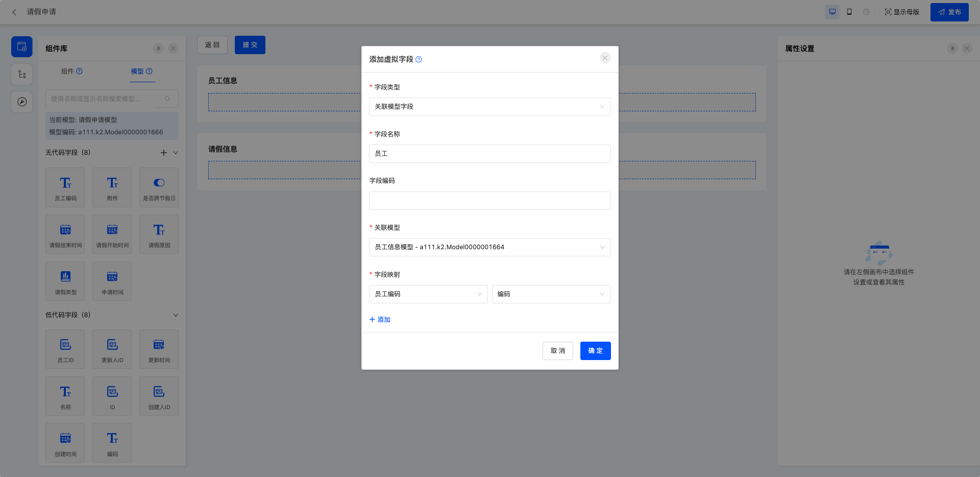Collapse the 低代码字段 section
The height and width of the screenshot is (477, 980).
(x=176, y=315)
